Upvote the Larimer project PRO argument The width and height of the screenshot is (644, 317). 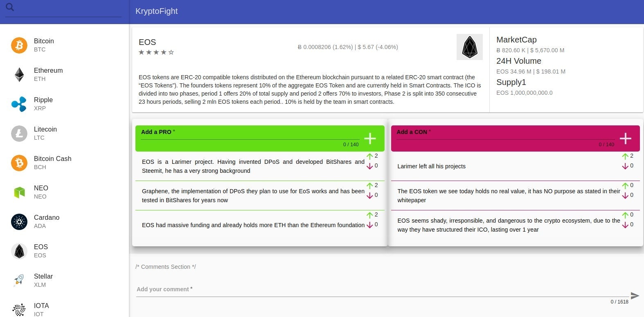pos(370,156)
